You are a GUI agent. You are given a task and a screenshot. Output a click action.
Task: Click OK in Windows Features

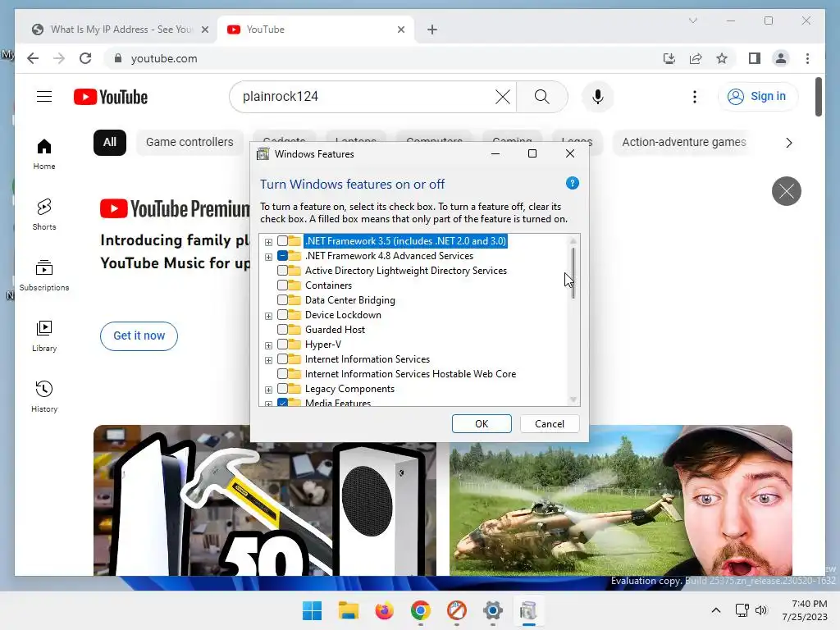482,424
